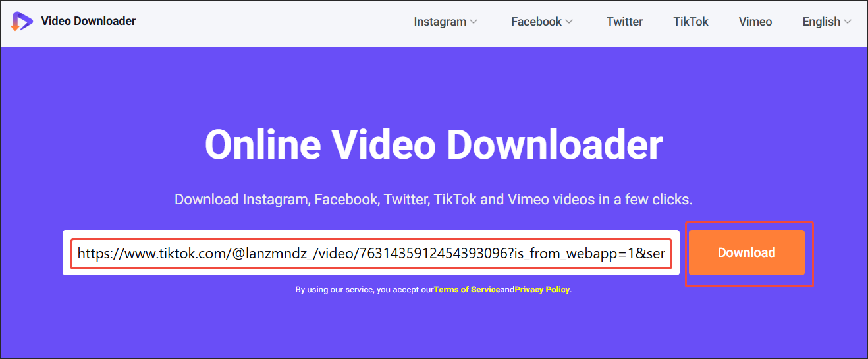
Task: Expand the Instagram dropdown chevron
Action: [x=473, y=22]
